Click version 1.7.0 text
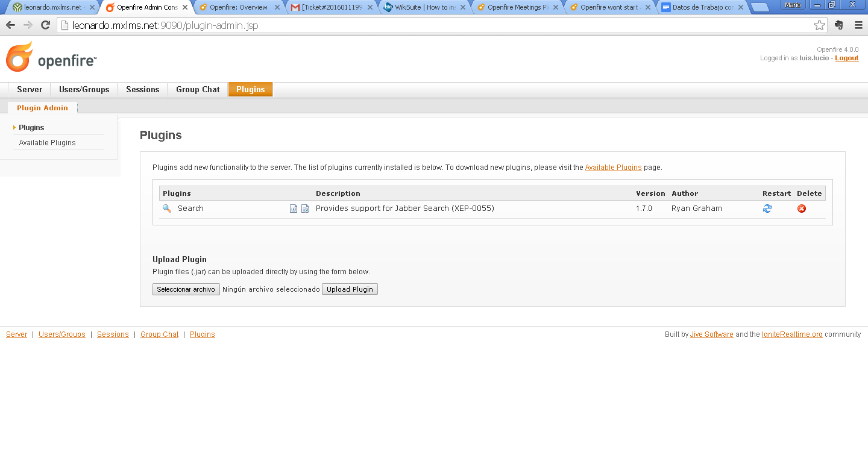 tap(644, 209)
